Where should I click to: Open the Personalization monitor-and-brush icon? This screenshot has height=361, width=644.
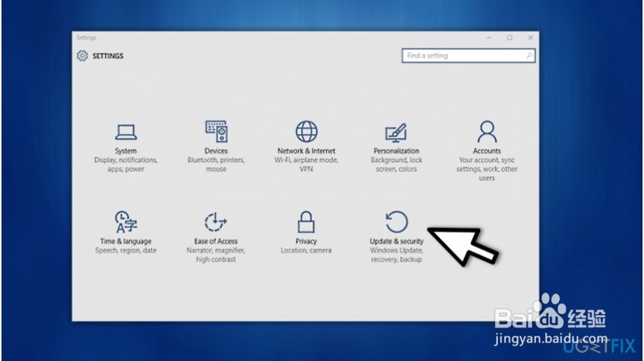[x=396, y=132]
